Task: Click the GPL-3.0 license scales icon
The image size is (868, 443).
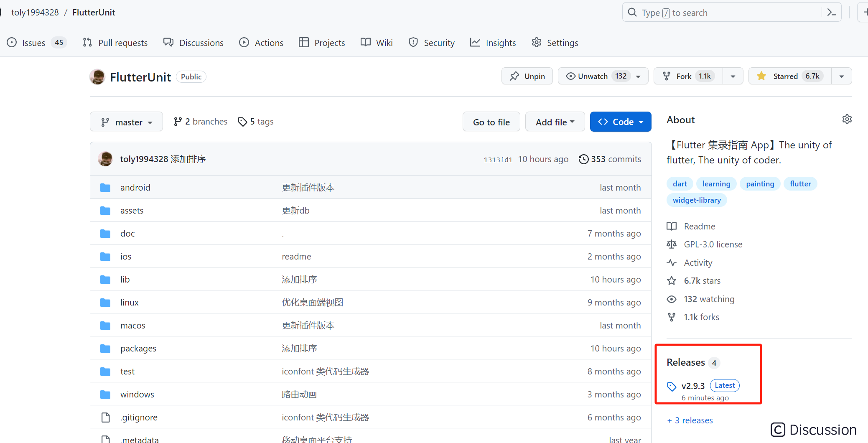Action: pos(672,244)
